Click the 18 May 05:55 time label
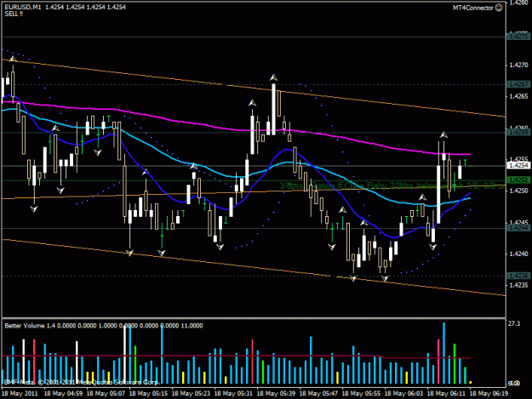Screen dimensions: 532x399 pyautogui.click(x=362, y=394)
